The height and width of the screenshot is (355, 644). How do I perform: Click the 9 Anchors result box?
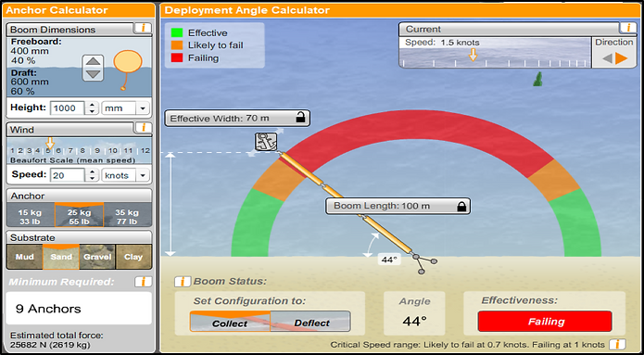pyautogui.click(x=79, y=309)
